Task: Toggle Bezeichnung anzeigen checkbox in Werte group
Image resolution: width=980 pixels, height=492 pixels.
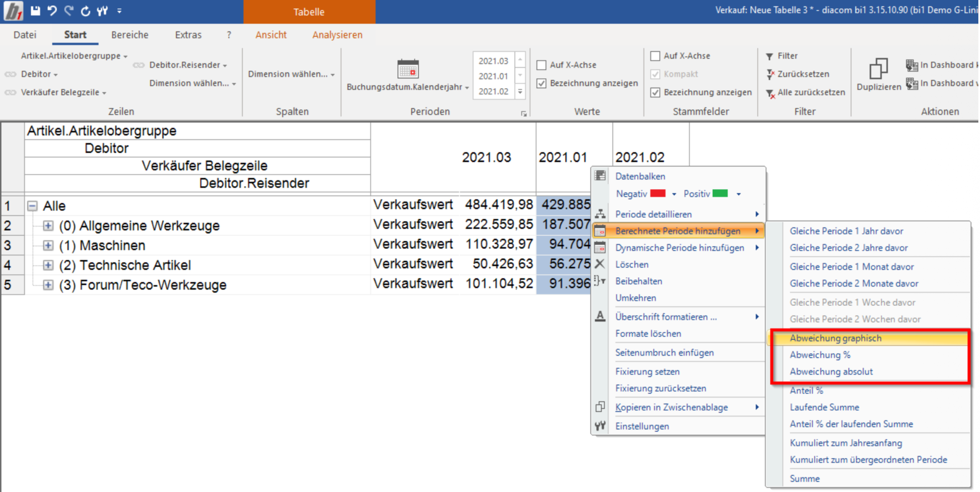Action: tap(541, 83)
